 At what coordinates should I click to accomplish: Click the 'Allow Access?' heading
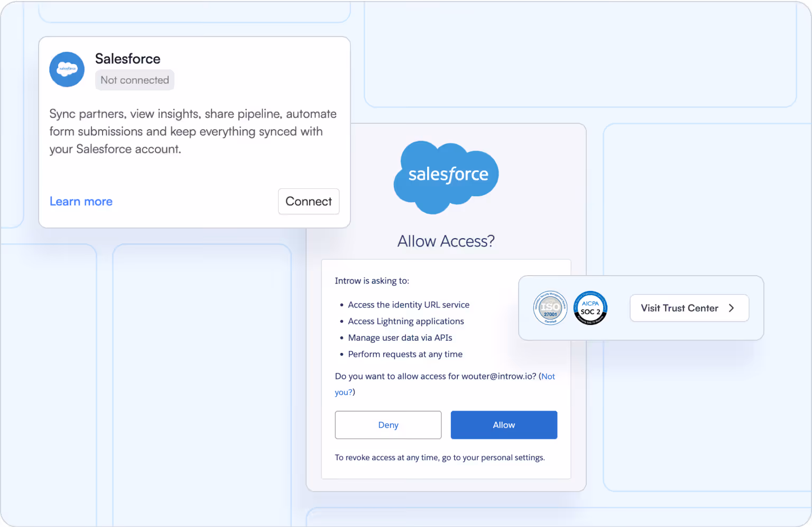pyautogui.click(x=446, y=241)
